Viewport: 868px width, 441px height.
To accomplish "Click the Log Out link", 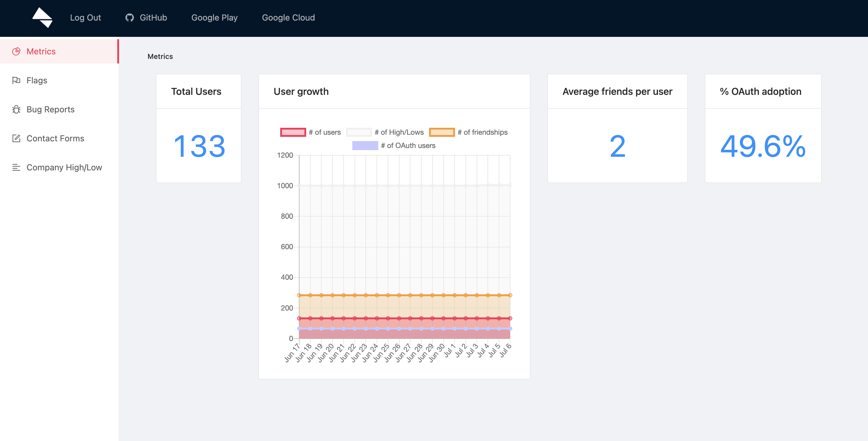I will pos(85,18).
